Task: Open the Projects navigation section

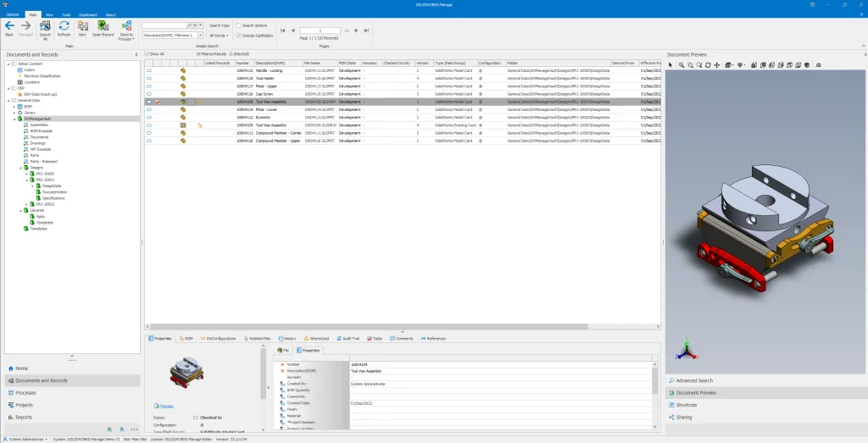Action: 72,405
